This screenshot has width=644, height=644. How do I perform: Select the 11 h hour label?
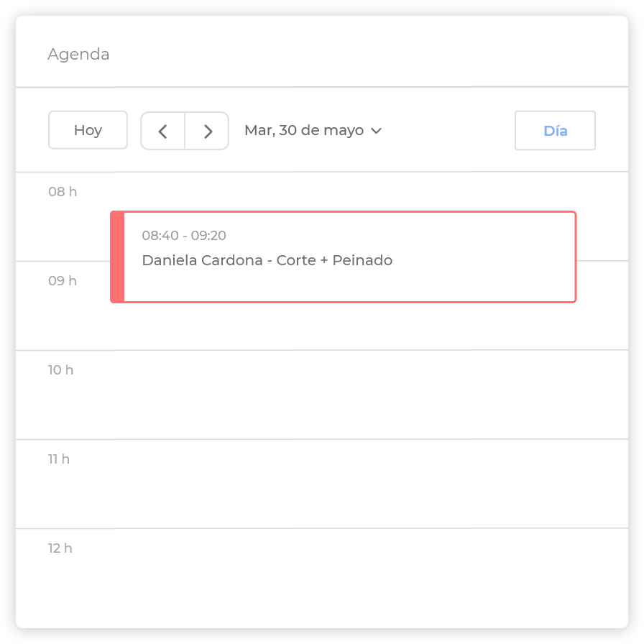59,459
